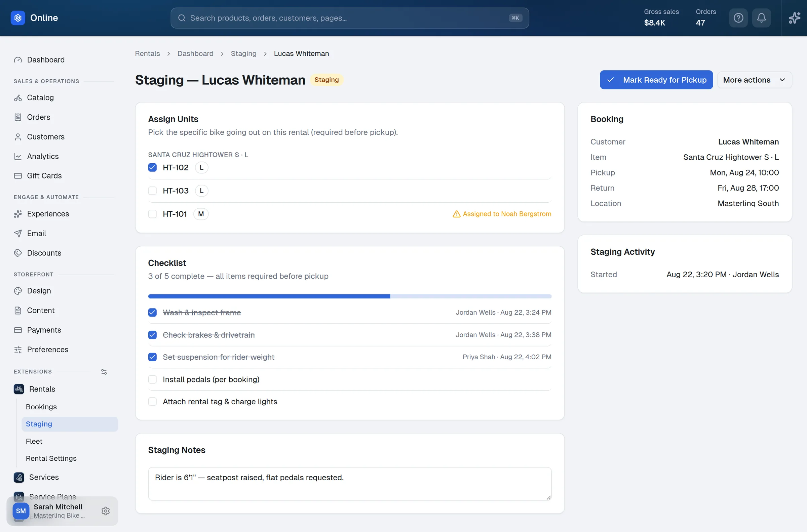Check the HT-101 unit checkbox
This screenshot has height=532, width=807.
click(x=152, y=214)
